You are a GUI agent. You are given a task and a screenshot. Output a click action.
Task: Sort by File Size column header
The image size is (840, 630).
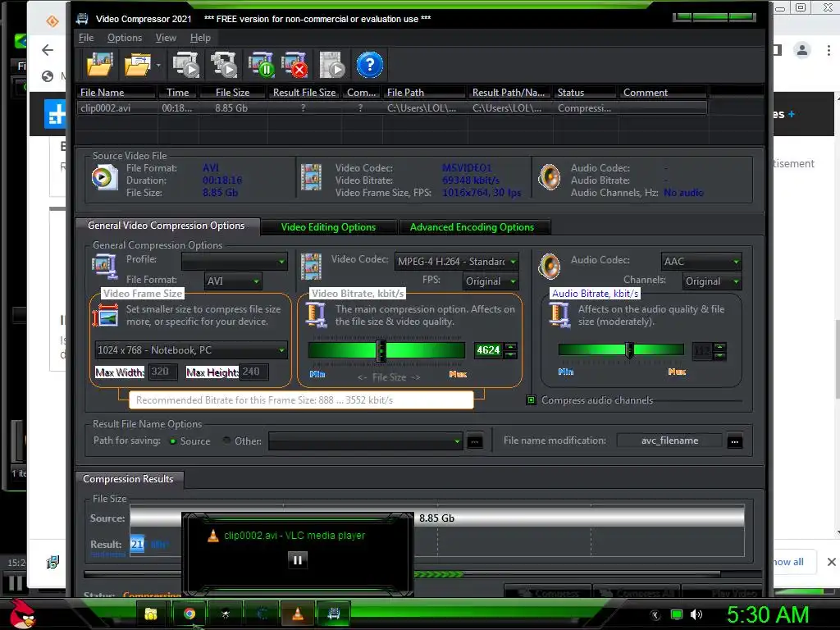click(232, 93)
